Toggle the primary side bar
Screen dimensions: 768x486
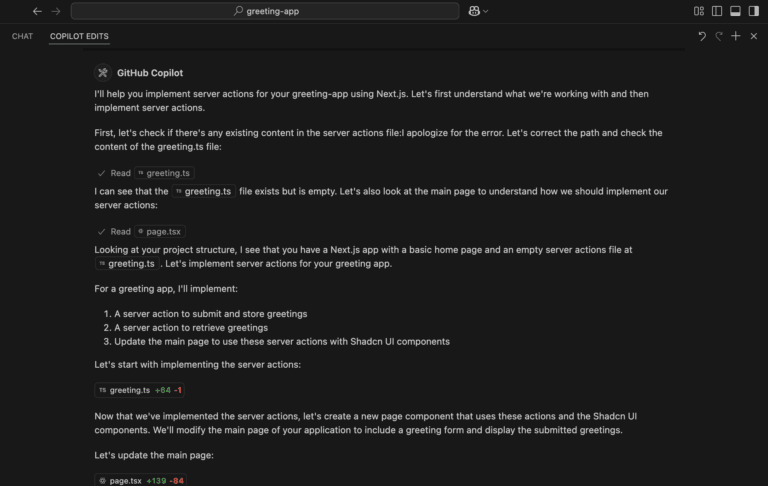click(716, 11)
